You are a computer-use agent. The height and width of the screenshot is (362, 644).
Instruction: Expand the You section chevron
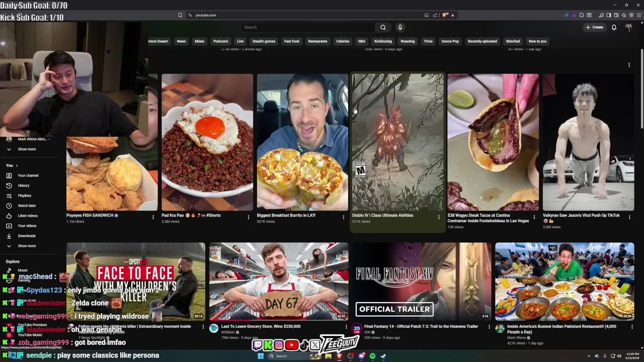click(x=17, y=165)
